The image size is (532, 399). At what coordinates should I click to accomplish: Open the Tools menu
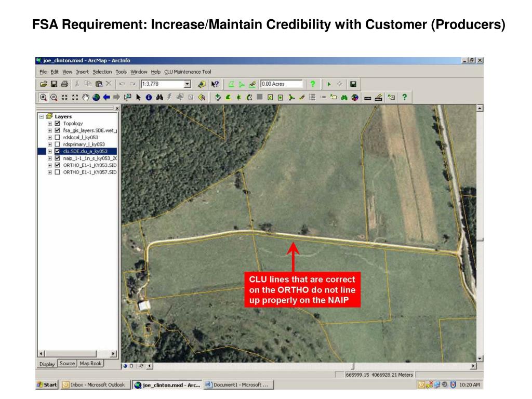[121, 72]
